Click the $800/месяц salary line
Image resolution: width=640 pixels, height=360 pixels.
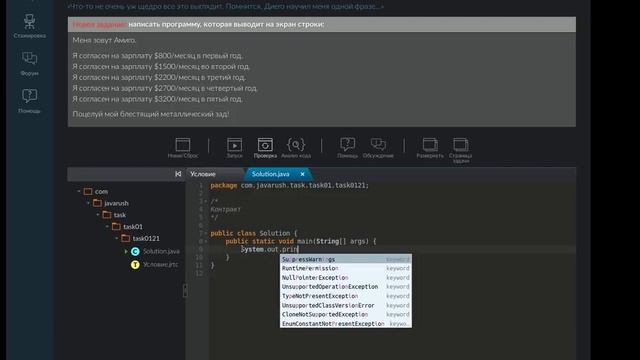click(158, 56)
